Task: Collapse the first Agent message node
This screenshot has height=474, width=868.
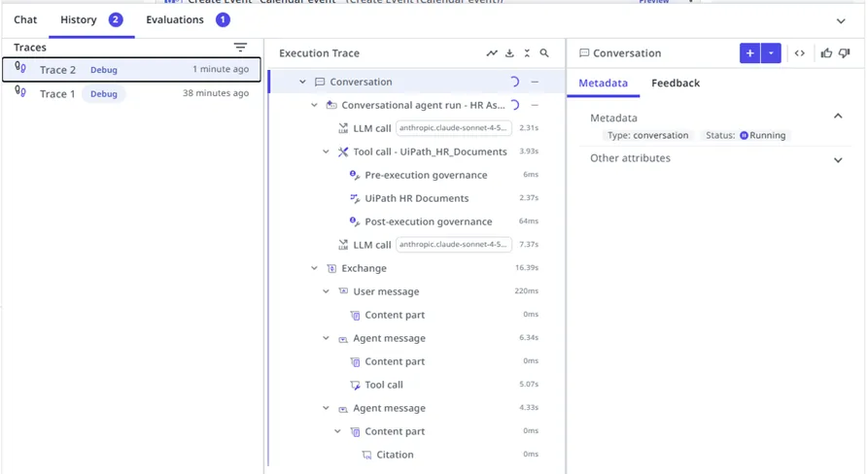Action: point(326,338)
